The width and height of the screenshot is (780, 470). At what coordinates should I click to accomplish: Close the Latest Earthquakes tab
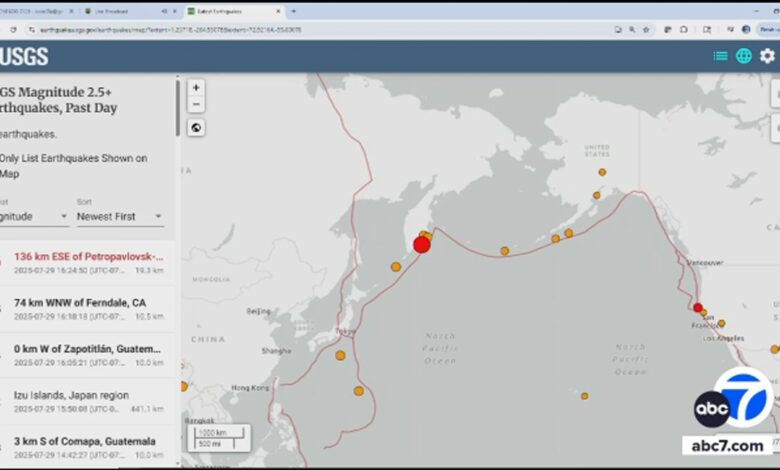click(278, 11)
